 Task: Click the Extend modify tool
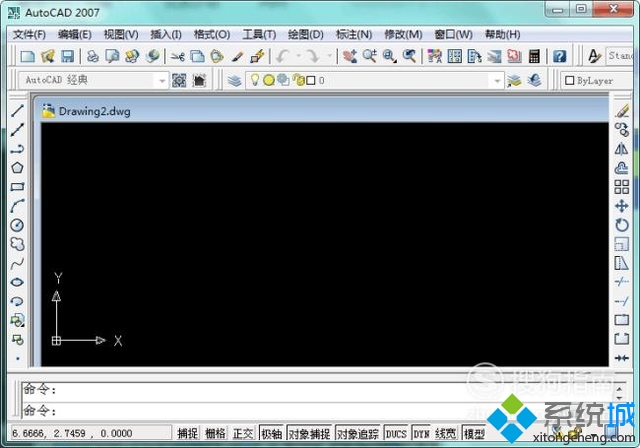(622, 301)
